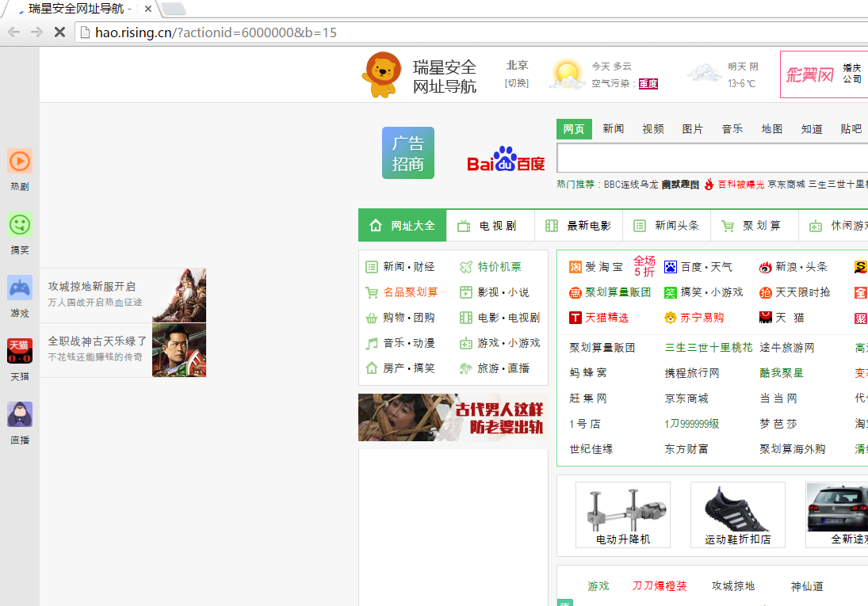Open the 三生三世十里桃花 link
Image resolution: width=868 pixels, height=606 pixels.
[709, 348]
